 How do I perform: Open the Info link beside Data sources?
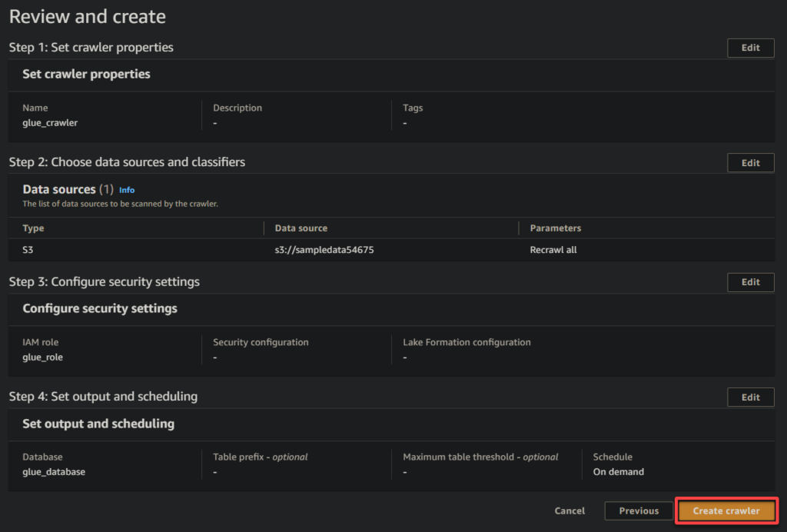[x=127, y=189]
